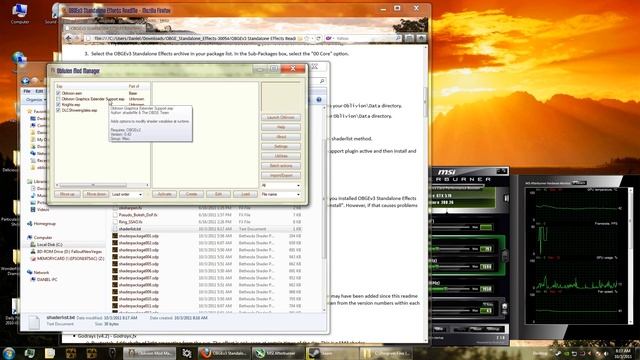Click volume speaker icon in system tray
The width and height of the screenshot is (640, 360).
click(606, 353)
